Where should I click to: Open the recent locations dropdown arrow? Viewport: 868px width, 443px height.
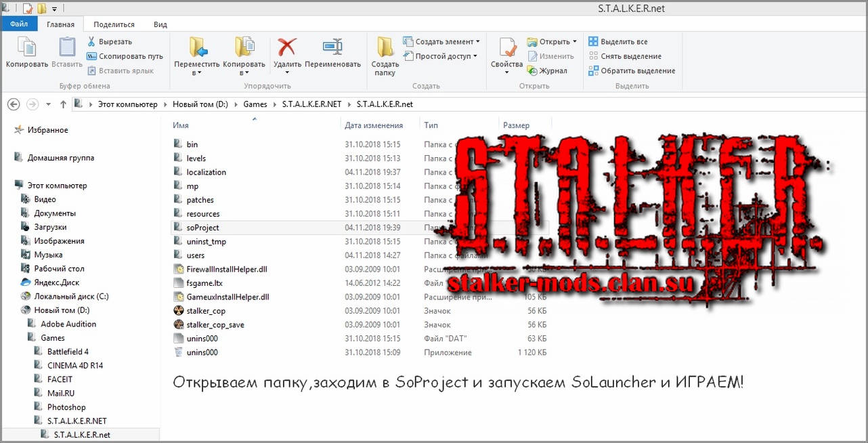click(x=48, y=104)
